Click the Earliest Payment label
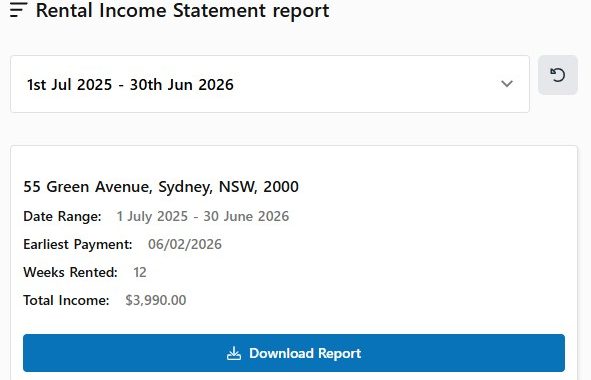Viewport: 591px width, 380px height. pos(78,244)
